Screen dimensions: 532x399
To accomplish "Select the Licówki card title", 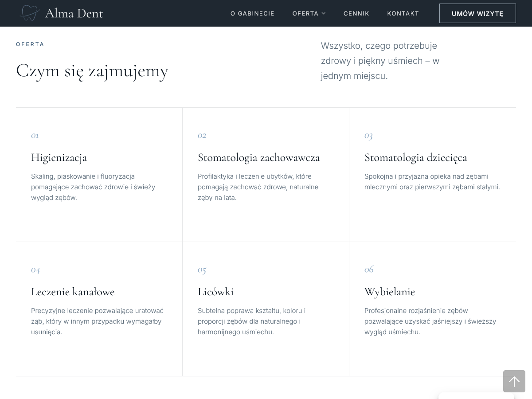I will 215,292.
